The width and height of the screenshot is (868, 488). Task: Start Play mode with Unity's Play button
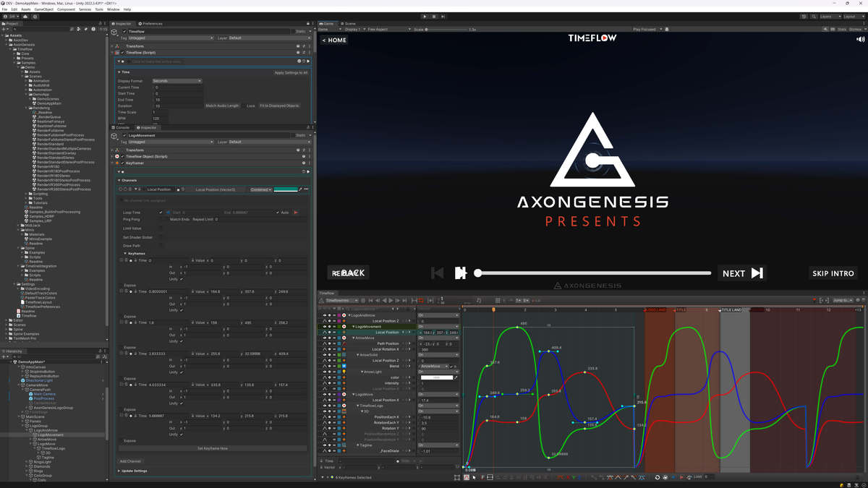425,16
